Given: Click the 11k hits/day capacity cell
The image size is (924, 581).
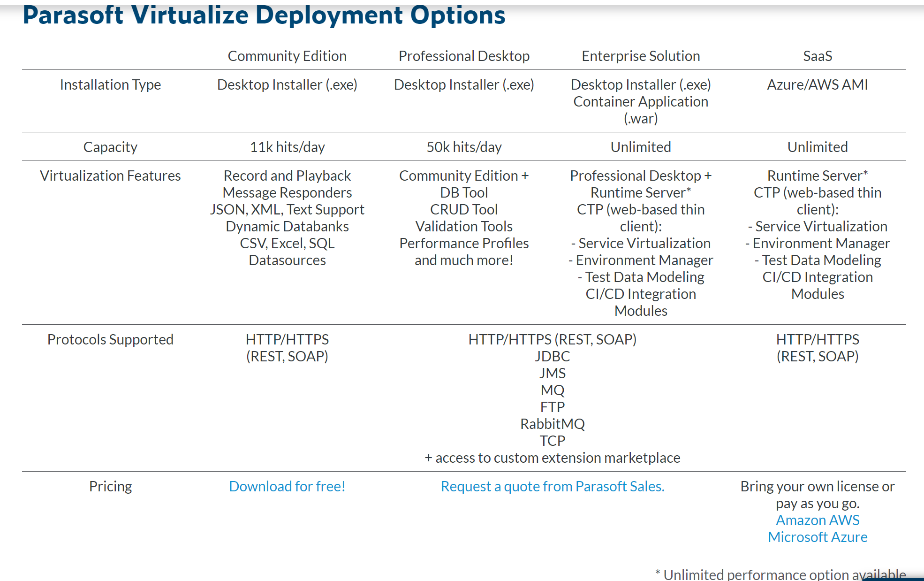Looking at the screenshot, I should tap(287, 147).
